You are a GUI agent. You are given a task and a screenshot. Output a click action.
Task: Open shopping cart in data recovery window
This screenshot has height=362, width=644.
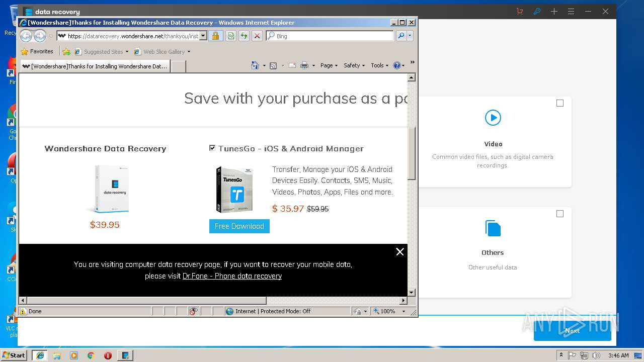pyautogui.click(x=520, y=11)
